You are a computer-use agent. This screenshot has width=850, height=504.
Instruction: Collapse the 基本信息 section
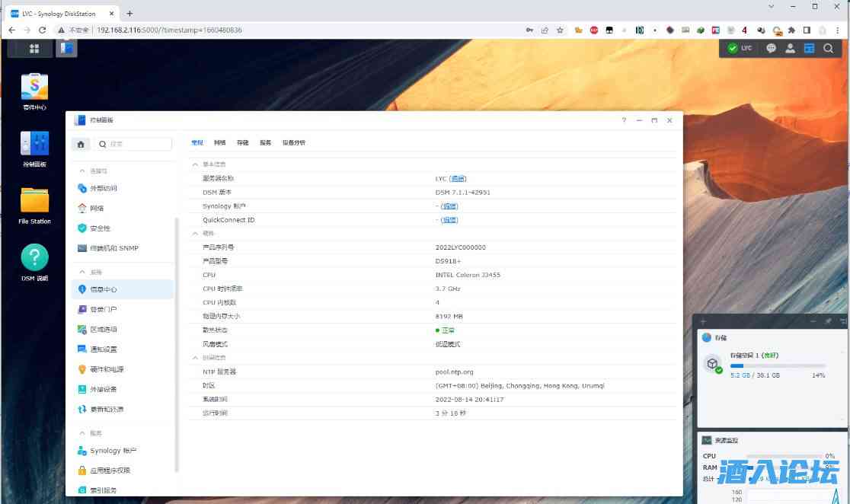(x=195, y=164)
